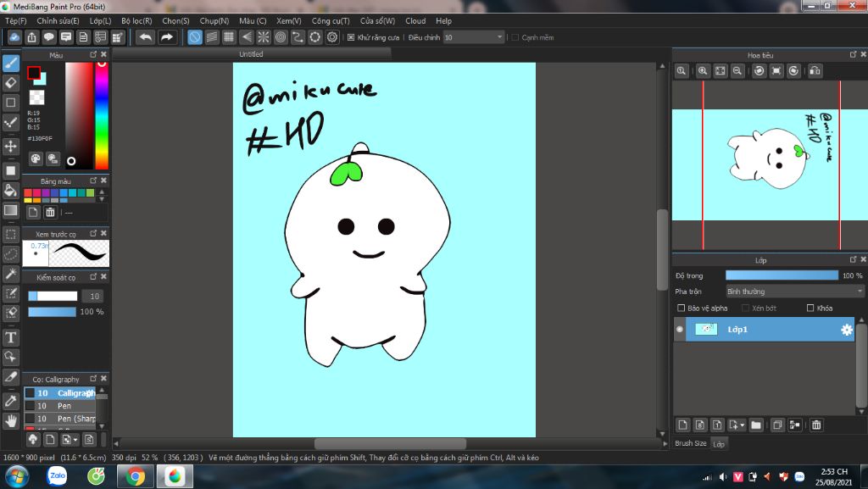This screenshot has height=489, width=868.
Task: Toggle the Khử răng cưa checkbox
Action: 351,37
